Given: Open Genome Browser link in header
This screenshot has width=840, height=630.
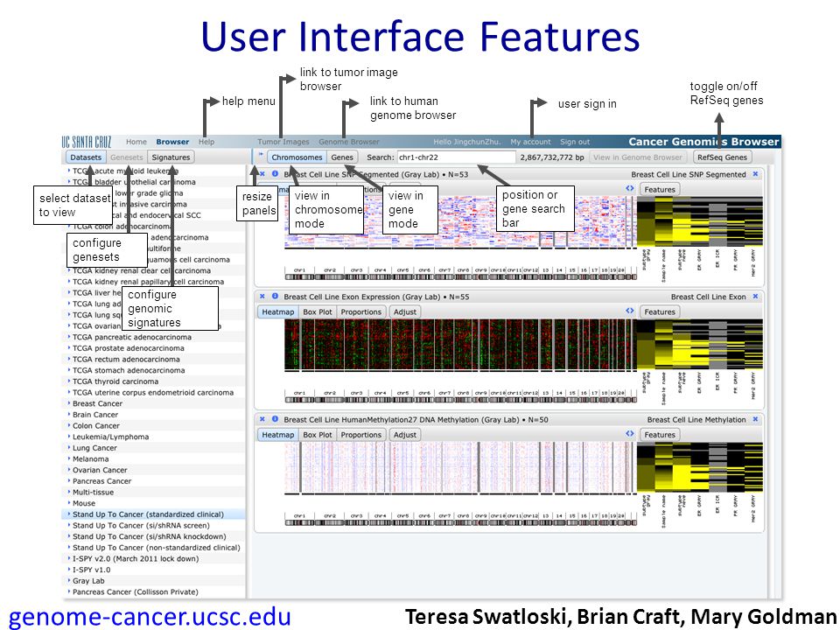Looking at the screenshot, I should [349, 142].
